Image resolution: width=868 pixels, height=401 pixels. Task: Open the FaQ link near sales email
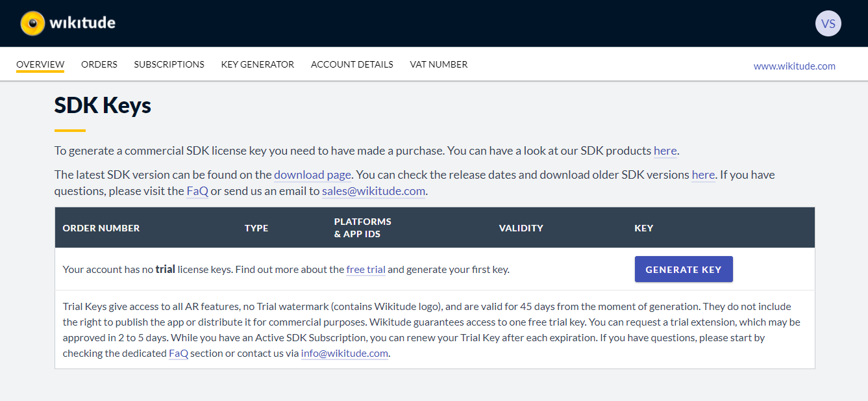click(x=197, y=191)
